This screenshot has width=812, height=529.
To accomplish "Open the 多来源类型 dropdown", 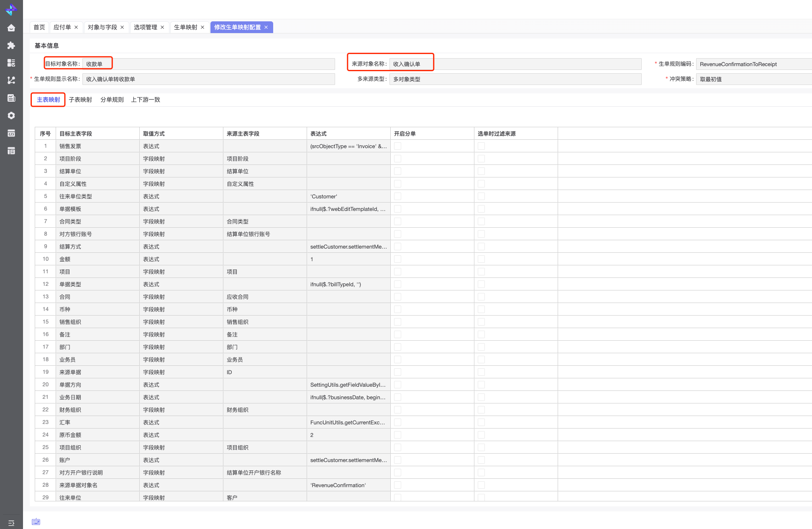I will pos(515,79).
